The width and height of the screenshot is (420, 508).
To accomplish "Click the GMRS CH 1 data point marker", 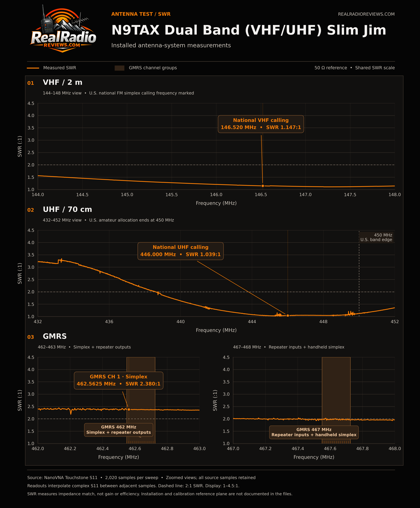I will tap(129, 410).
